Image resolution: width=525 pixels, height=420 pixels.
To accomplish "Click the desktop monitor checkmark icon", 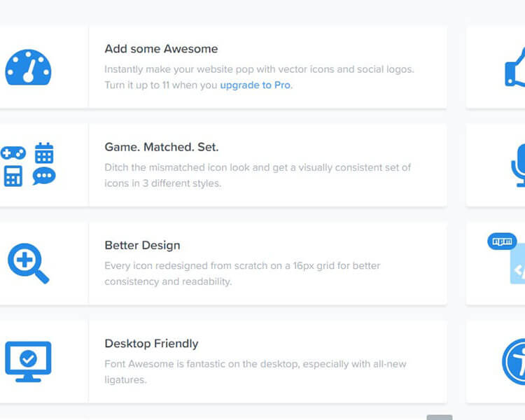I will [28, 361].
